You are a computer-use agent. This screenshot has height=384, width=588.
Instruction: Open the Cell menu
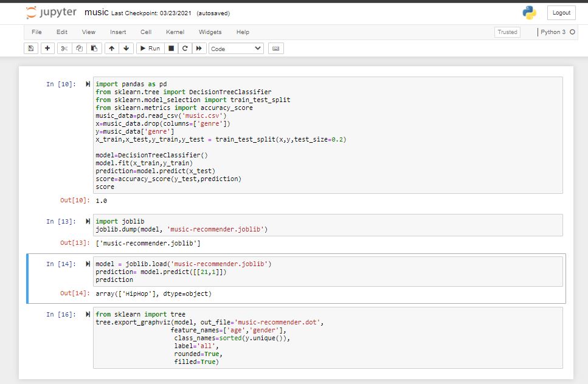(146, 32)
